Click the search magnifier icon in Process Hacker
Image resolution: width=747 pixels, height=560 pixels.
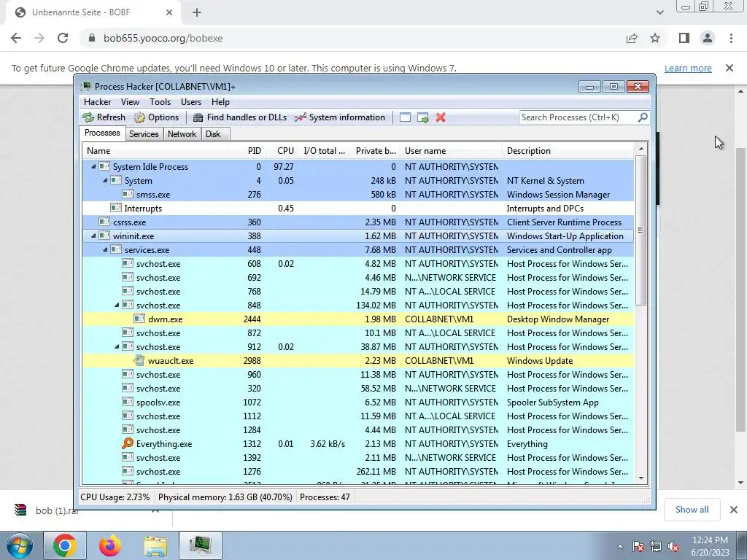(643, 117)
